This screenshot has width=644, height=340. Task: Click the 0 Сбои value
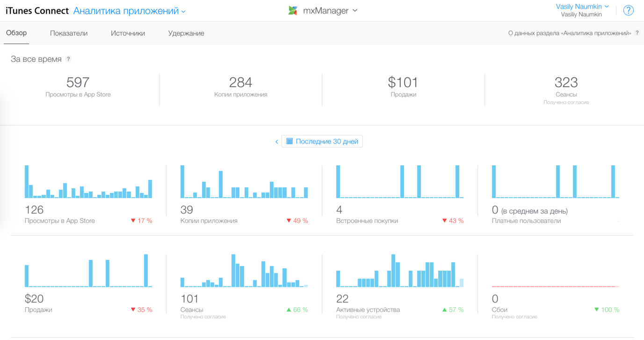pos(495,299)
